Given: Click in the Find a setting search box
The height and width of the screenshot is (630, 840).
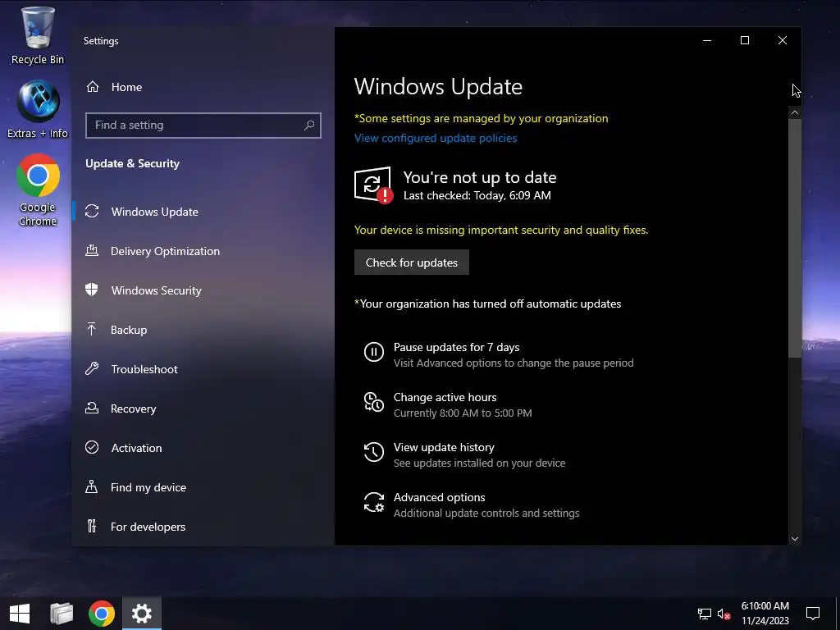Looking at the screenshot, I should 203,126.
